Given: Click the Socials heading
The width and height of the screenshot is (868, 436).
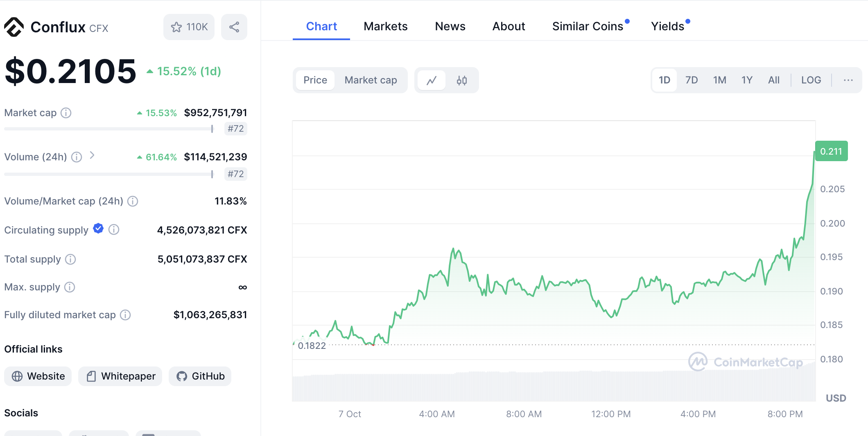Looking at the screenshot, I should click(21, 413).
